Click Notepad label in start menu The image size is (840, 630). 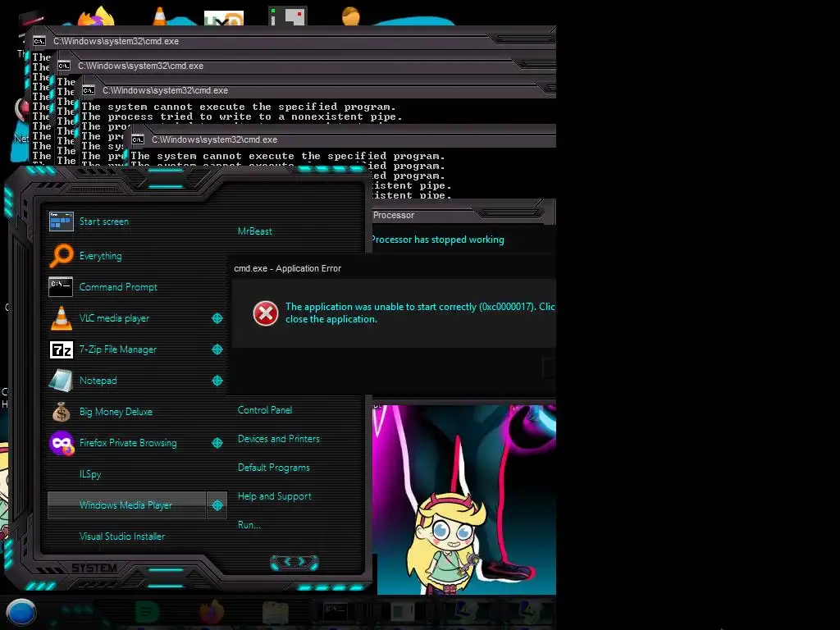[x=98, y=381]
